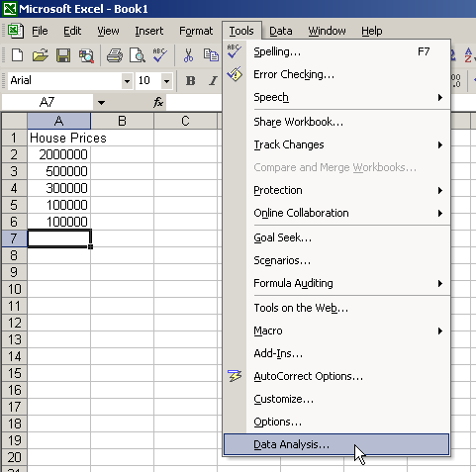
Task: Select Scenarios... menu item
Action: point(336,260)
